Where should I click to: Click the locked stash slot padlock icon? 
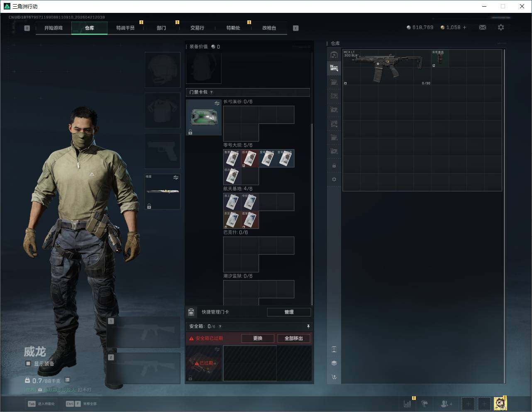(x=334, y=166)
